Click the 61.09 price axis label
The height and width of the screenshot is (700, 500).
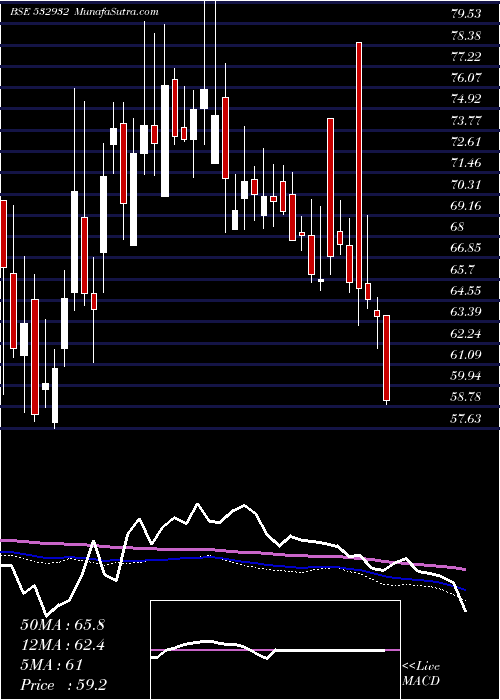click(466, 355)
